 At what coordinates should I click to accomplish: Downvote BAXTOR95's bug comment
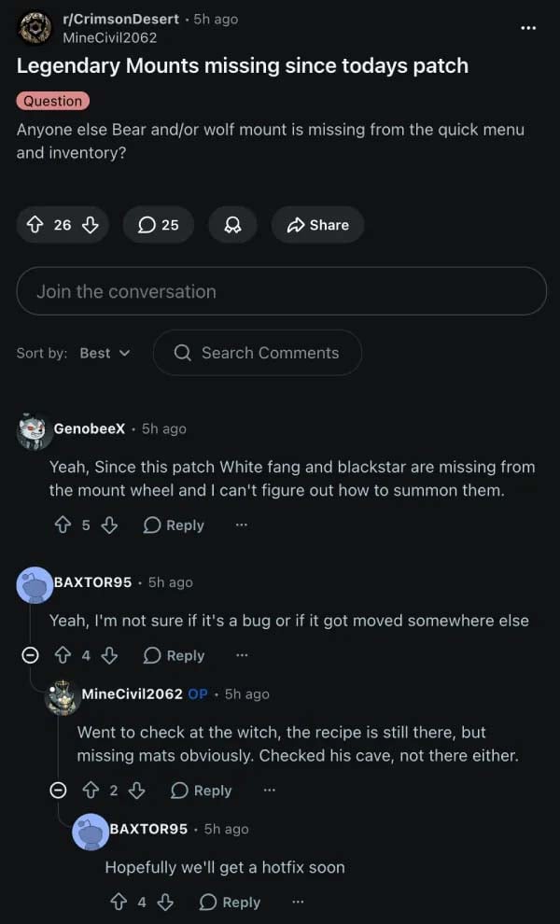(x=111, y=655)
